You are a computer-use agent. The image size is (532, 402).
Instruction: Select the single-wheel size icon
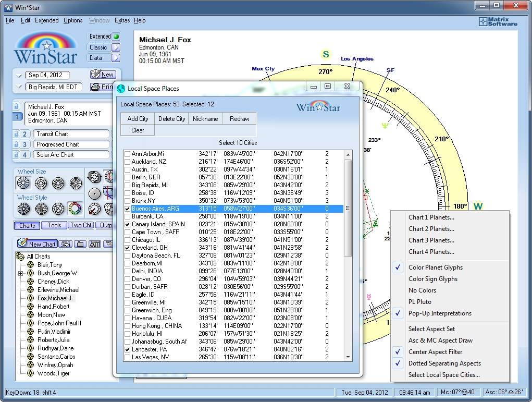pyautogui.click(x=23, y=183)
